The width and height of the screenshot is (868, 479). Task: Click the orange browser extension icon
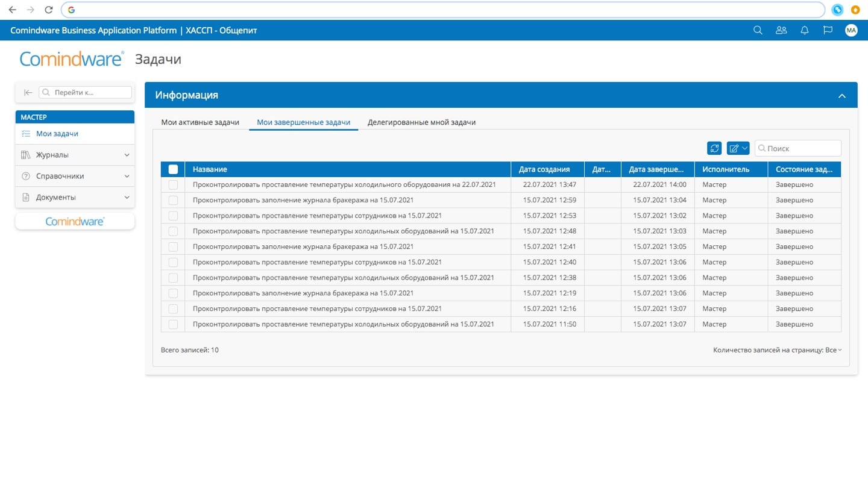tap(855, 10)
